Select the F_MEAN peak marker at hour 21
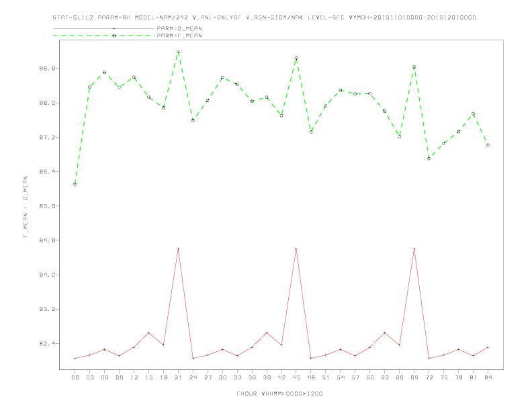The height and width of the screenshot is (411, 532). coord(178,52)
